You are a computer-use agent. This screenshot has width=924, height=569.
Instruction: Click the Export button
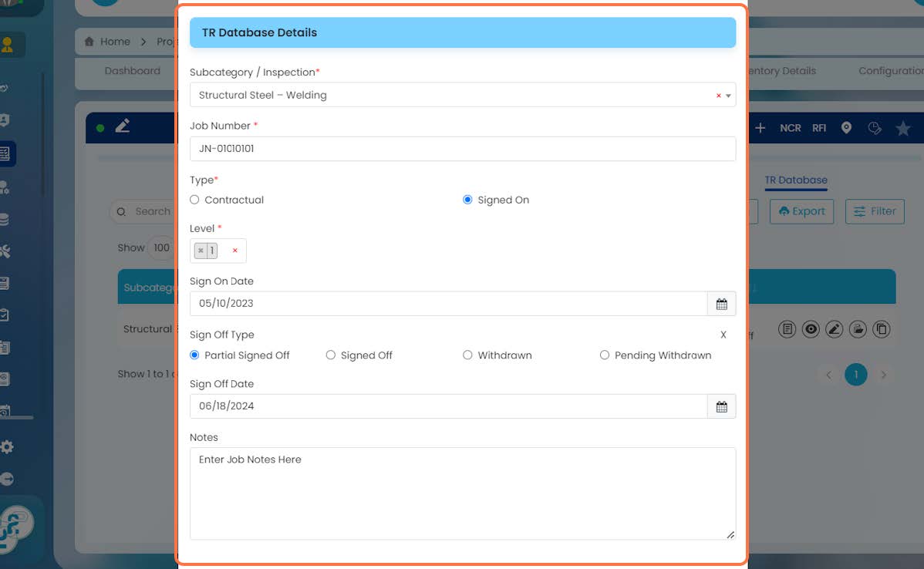tap(801, 211)
